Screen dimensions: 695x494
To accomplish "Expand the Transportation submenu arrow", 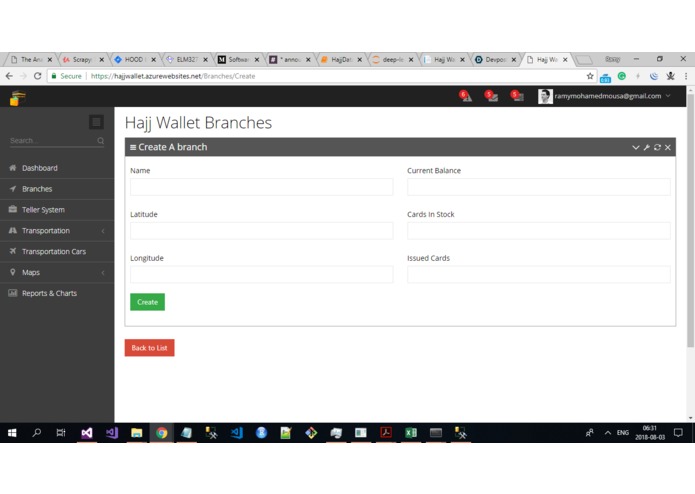I will 103,231.
